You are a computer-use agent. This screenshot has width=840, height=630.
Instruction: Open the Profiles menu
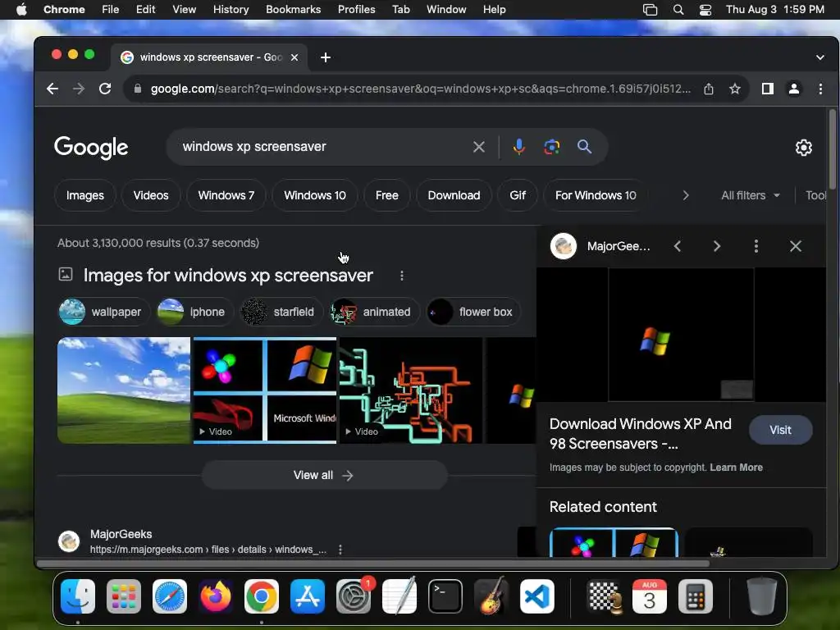coord(356,10)
